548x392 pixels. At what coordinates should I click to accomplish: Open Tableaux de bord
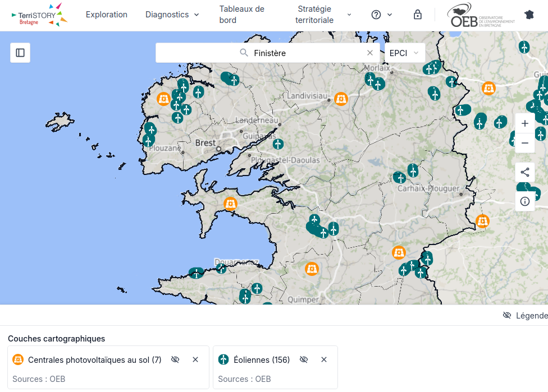(x=242, y=15)
